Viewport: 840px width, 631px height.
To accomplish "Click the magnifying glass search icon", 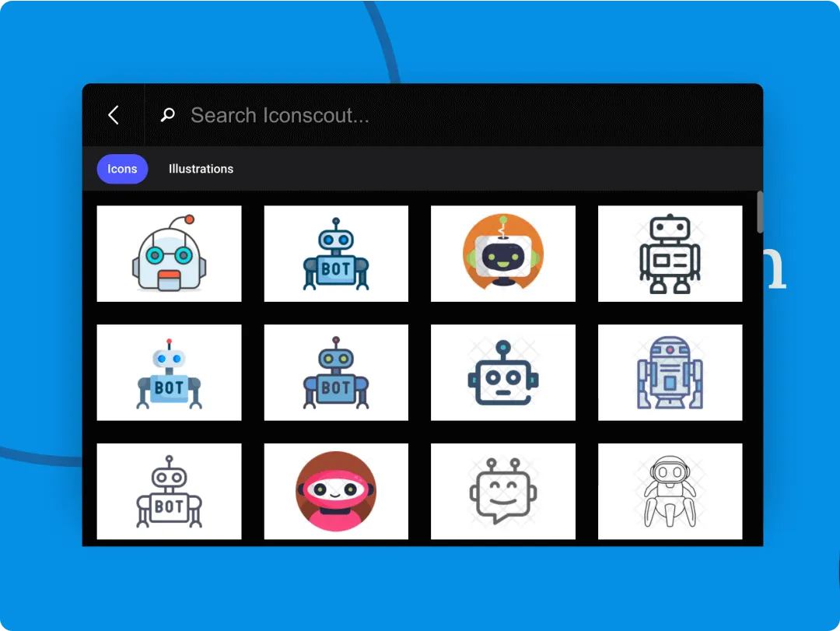I will click(x=168, y=114).
